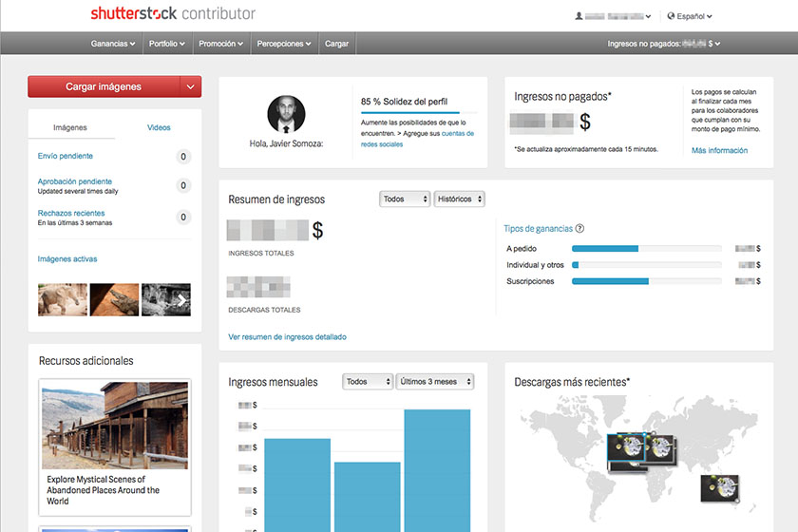
Task: Click next arrow on active images carousel
Action: pyautogui.click(x=181, y=300)
